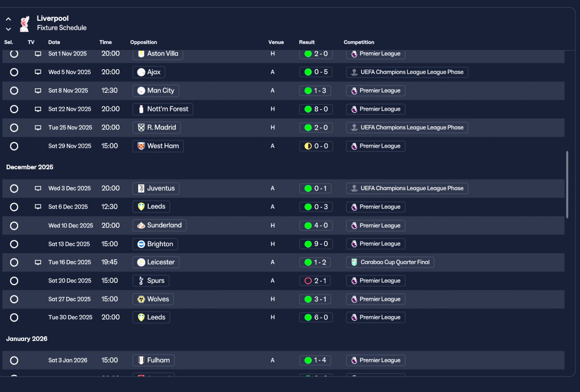Click the Time column header
Viewport: 580px width, 392px height.
click(106, 42)
